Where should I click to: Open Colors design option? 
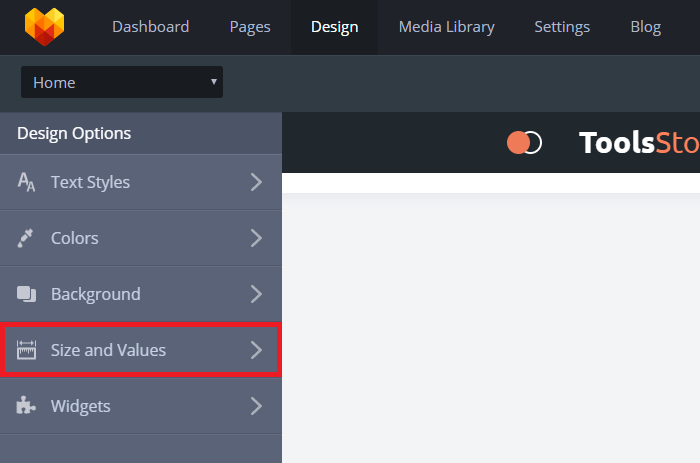[x=141, y=238]
